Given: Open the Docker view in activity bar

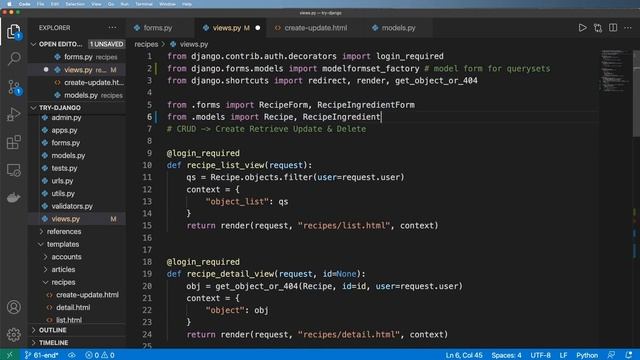Looking at the screenshot, I should [13, 198].
